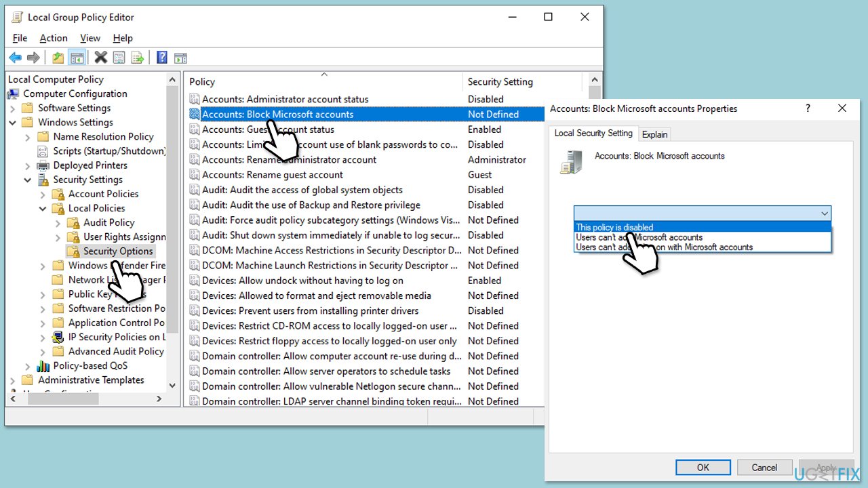Switch to the Explain tab

click(655, 134)
